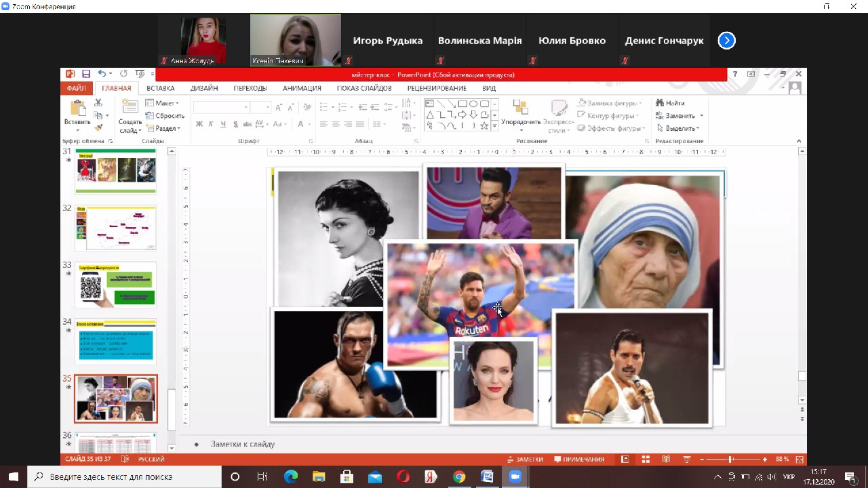Toggle bold Ж formatting

199,124
